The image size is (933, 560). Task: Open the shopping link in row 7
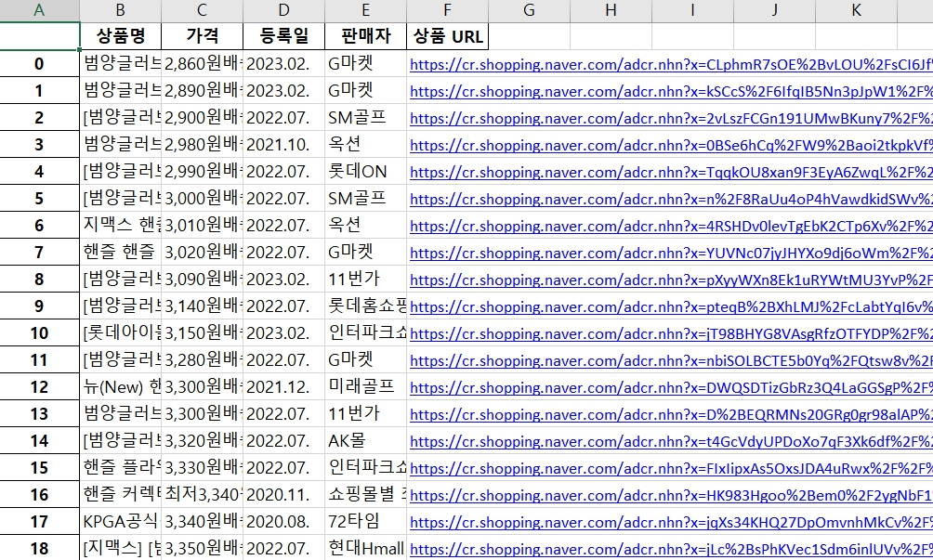[671, 253]
